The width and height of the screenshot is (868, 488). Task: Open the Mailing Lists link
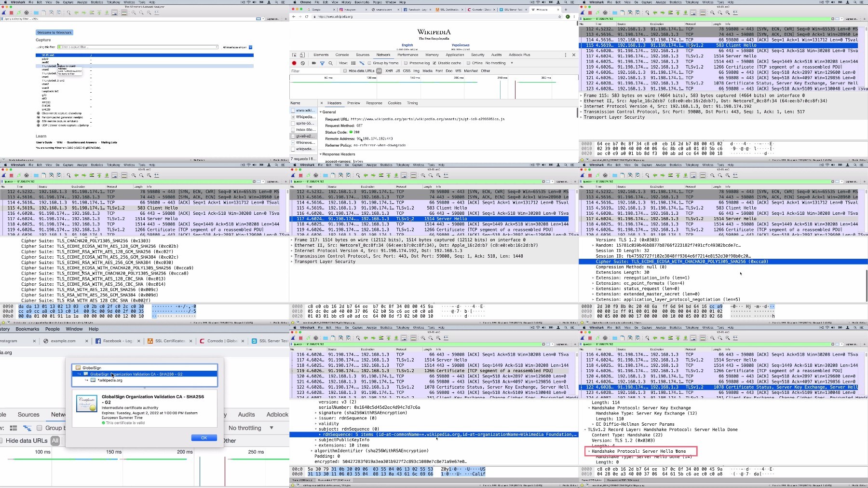tap(109, 142)
